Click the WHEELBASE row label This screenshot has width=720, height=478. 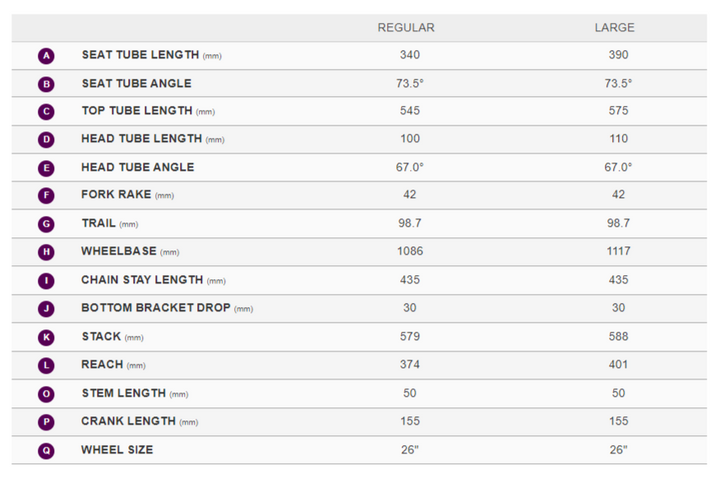click(119, 252)
